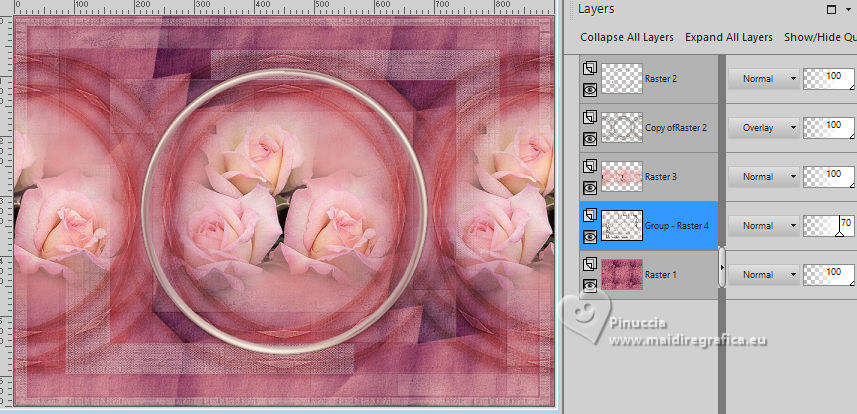The height and width of the screenshot is (414, 857).
Task: Select the layer named Raster 2
Action: tap(661, 79)
